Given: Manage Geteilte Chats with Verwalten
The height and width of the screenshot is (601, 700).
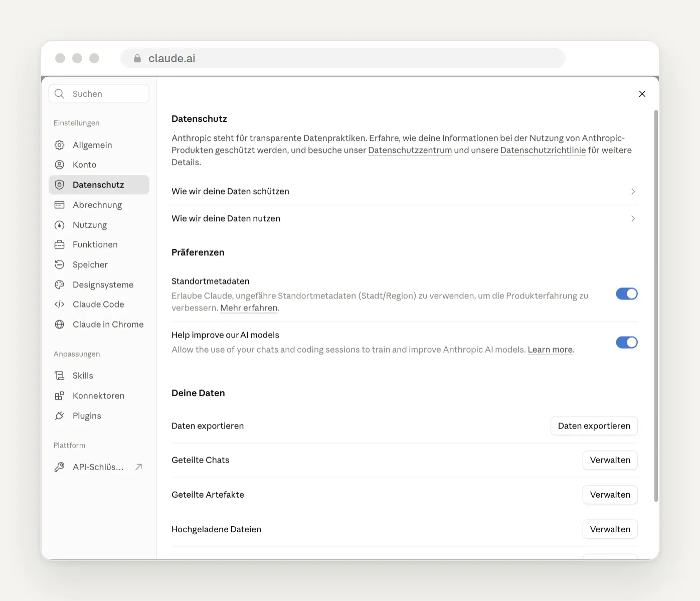Looking at the screenshot, I should click(x=610, y=460).
